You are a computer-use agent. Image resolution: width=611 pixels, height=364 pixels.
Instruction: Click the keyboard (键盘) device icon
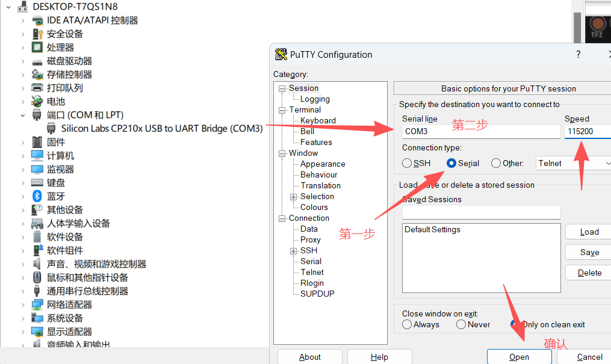click(37, 182)
